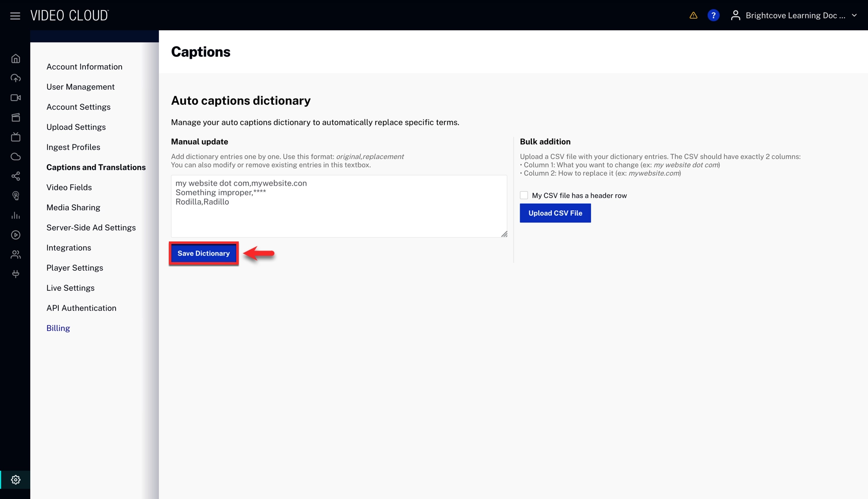This screenshot has height=499, width=868.
Task: Open the Analytics bar chart icon
Action: click(x=16, y=215)
